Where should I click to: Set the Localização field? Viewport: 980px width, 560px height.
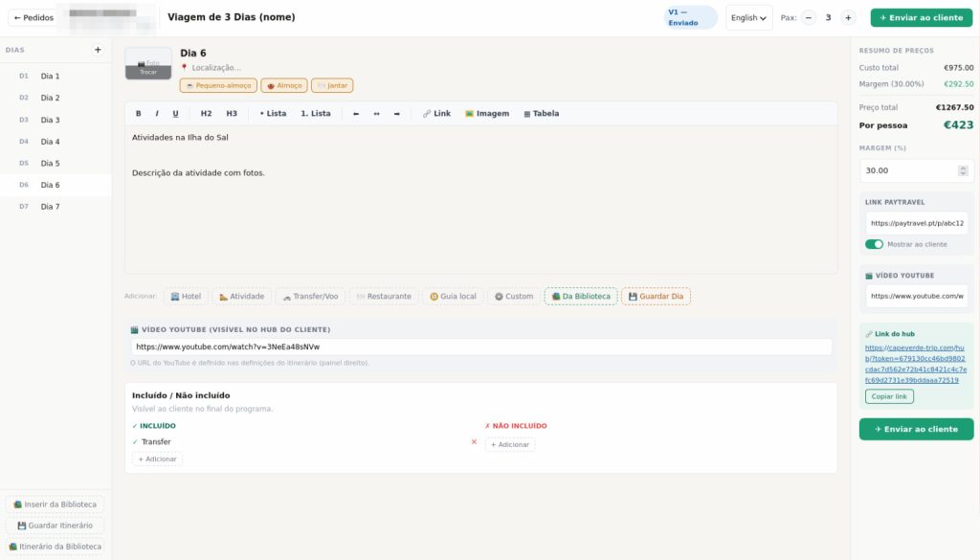216,68
